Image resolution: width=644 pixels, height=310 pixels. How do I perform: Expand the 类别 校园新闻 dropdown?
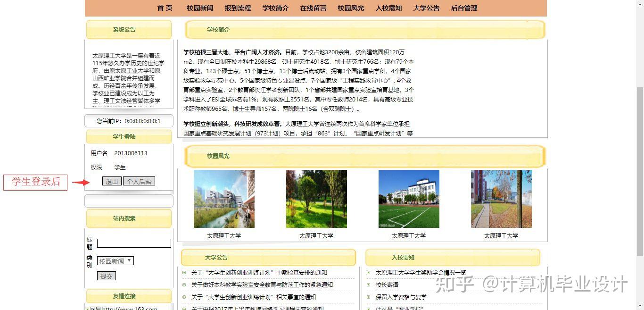click(116, 261)
